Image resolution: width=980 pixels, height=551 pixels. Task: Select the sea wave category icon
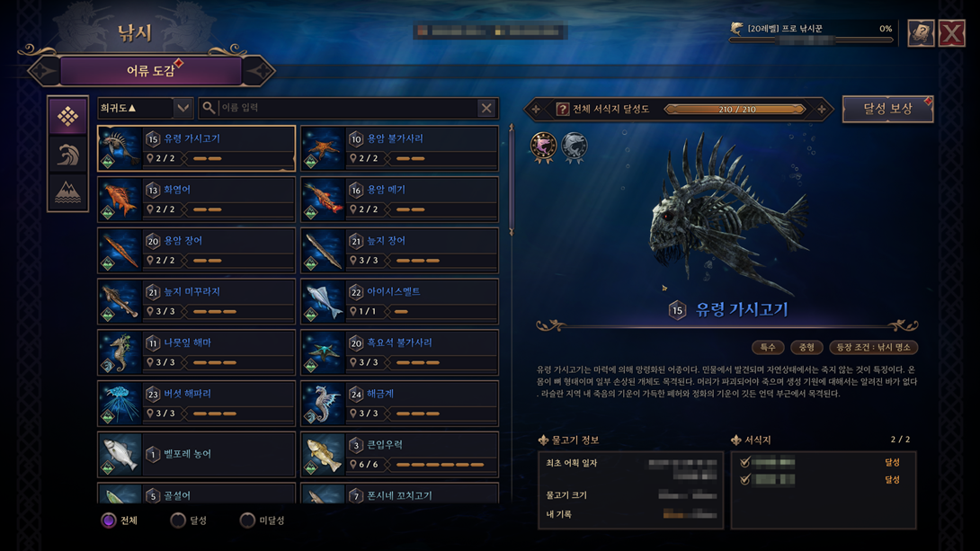67,155
